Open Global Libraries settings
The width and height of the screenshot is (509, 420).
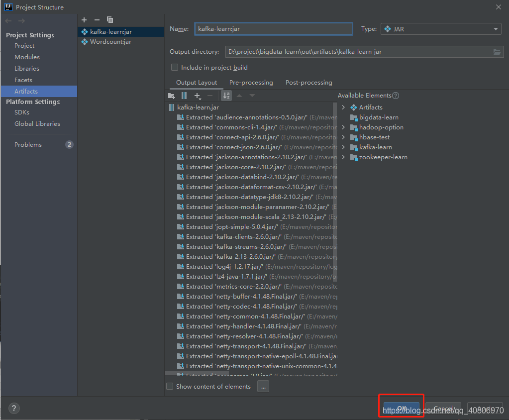[x=37, y=124]
